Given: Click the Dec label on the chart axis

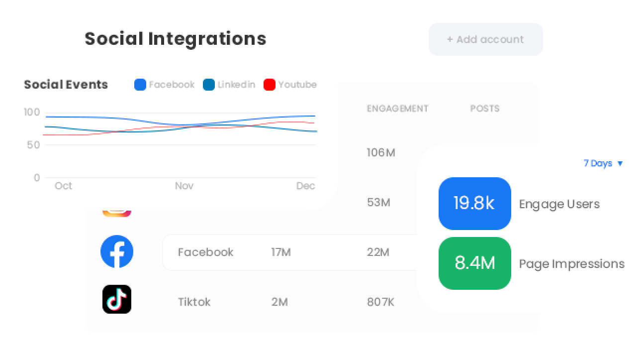Looking at the screenshot, I should coord(306,186).
